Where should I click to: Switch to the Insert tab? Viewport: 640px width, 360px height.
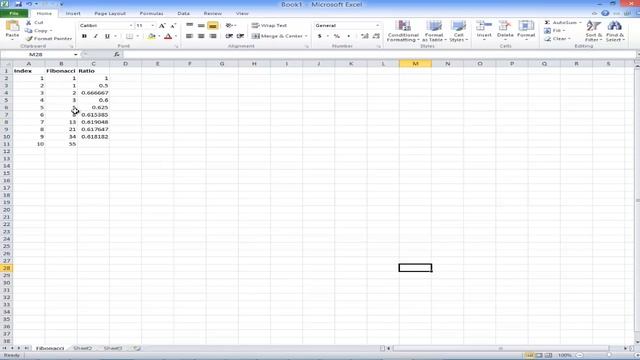click(73, 13)
